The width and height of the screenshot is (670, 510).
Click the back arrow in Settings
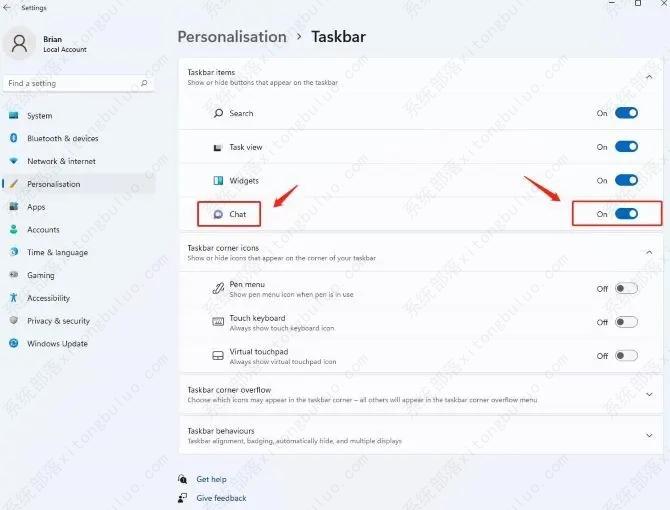(7, 7)
